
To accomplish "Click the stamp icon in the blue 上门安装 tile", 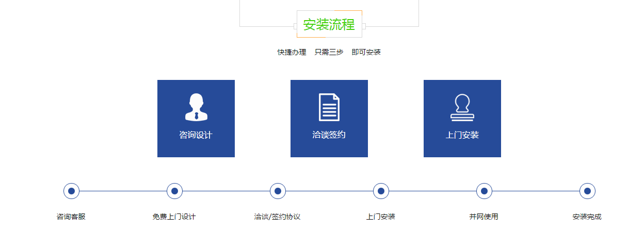I will pyautogui.click(x=462, y=107).
